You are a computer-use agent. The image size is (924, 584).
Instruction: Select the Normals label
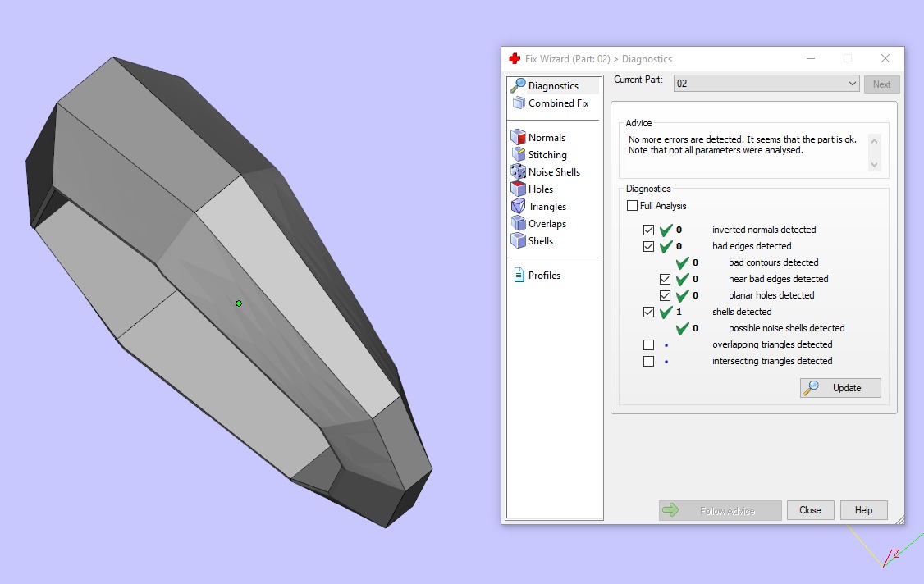547,137
